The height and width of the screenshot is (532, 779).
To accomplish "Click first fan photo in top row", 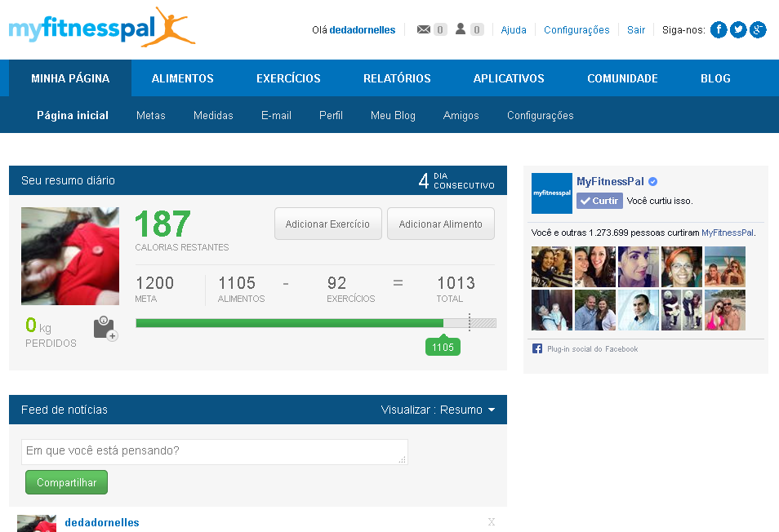I will click(x=551, y=267).
